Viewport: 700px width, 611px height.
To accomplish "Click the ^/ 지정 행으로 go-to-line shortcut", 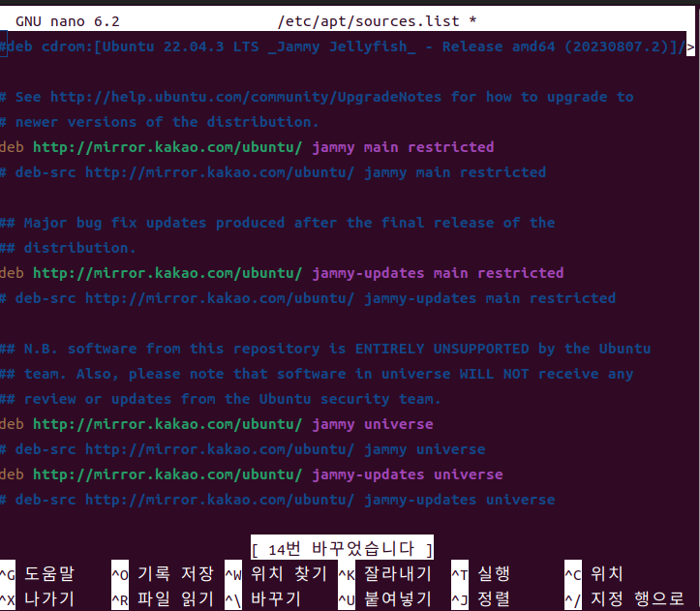I will tap(624, 599).
